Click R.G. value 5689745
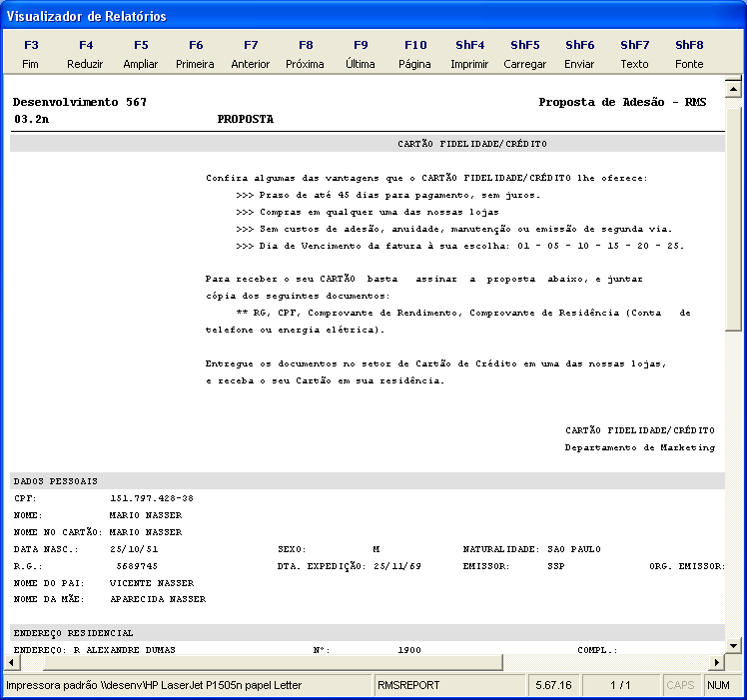This screenshot has width=747, height=700. pyautogui.click(x=137, y=566)
